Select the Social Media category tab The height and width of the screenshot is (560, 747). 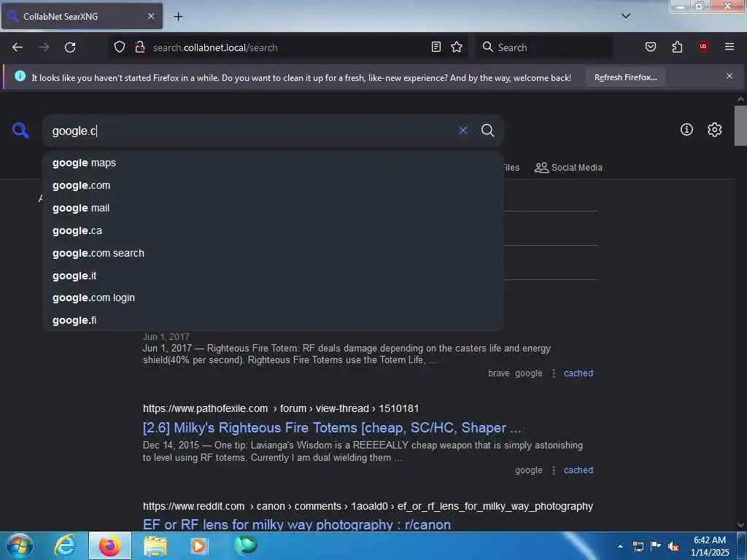568,168
